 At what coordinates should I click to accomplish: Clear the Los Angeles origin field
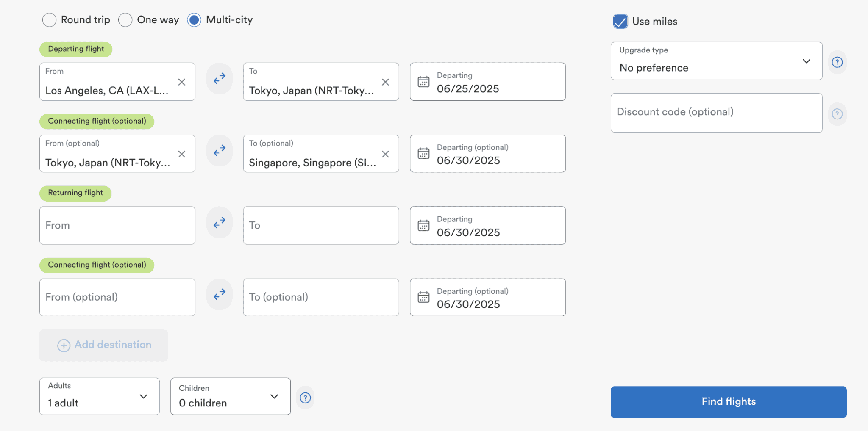[x=182, y=82]
